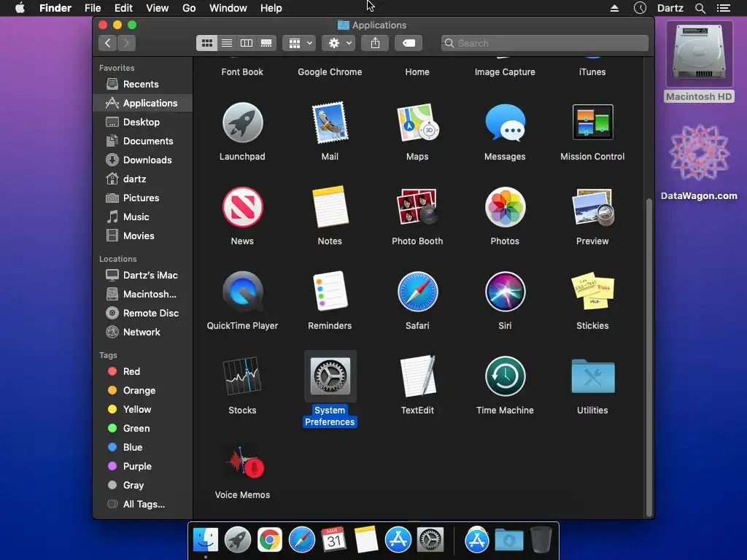Screen dimensions: 747x560
Task: Switch to list view
Action: [x=227, y=43]
